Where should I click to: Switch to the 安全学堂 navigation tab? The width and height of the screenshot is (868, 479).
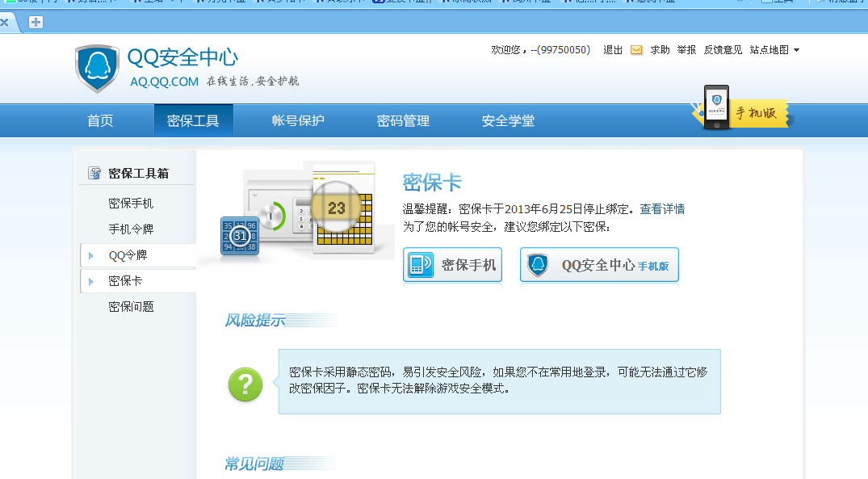[x=508, y=120]
